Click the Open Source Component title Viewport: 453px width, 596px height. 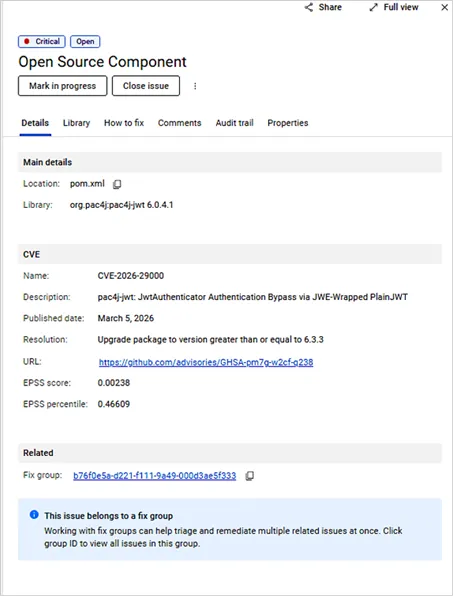point(103,62)
